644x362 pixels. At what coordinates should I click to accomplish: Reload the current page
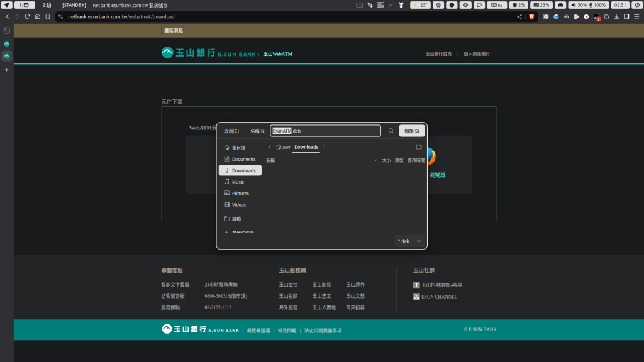(x=28, y=17)
